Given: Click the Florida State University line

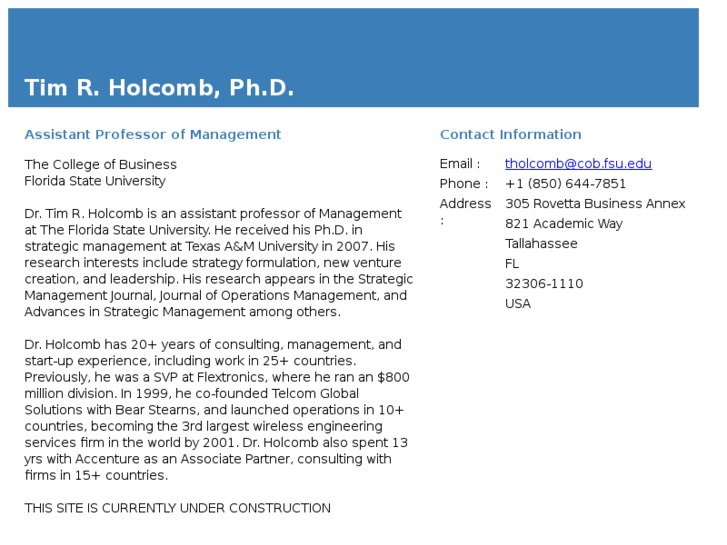Looking at the screenshot, I should click(95, 181).
